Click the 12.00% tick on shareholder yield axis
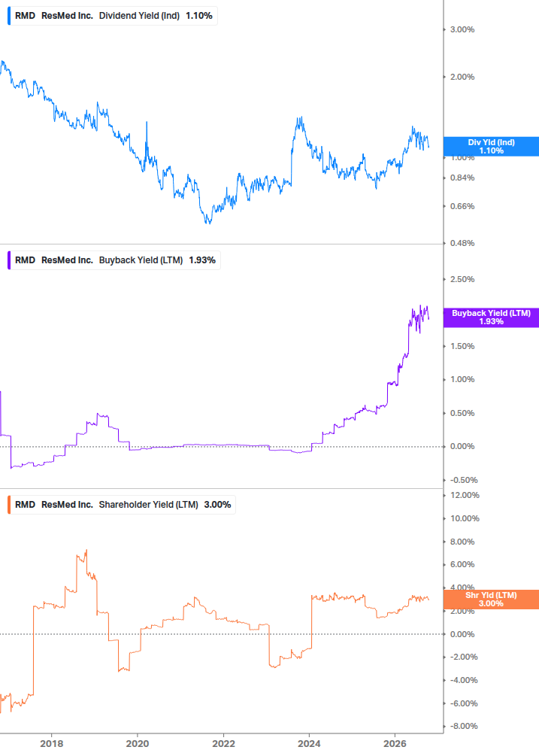This screenshot has width=539, height=756. (465, 496)
